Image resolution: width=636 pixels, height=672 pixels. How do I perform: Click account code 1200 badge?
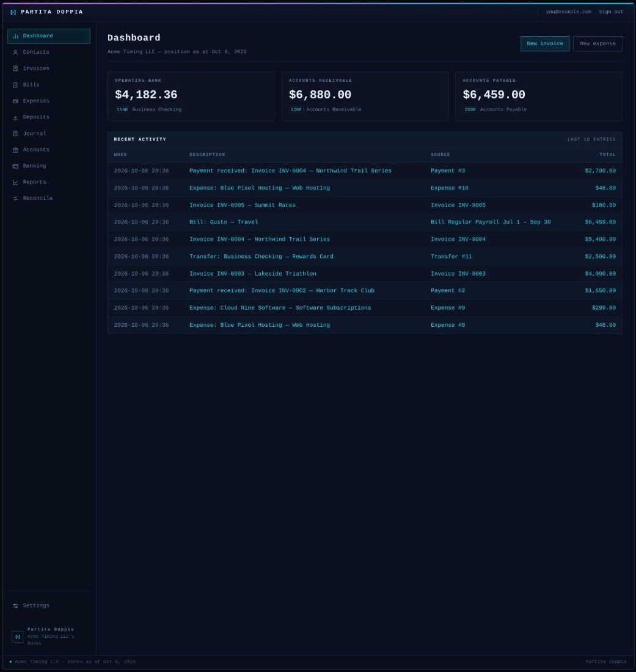tap(296, 110)
